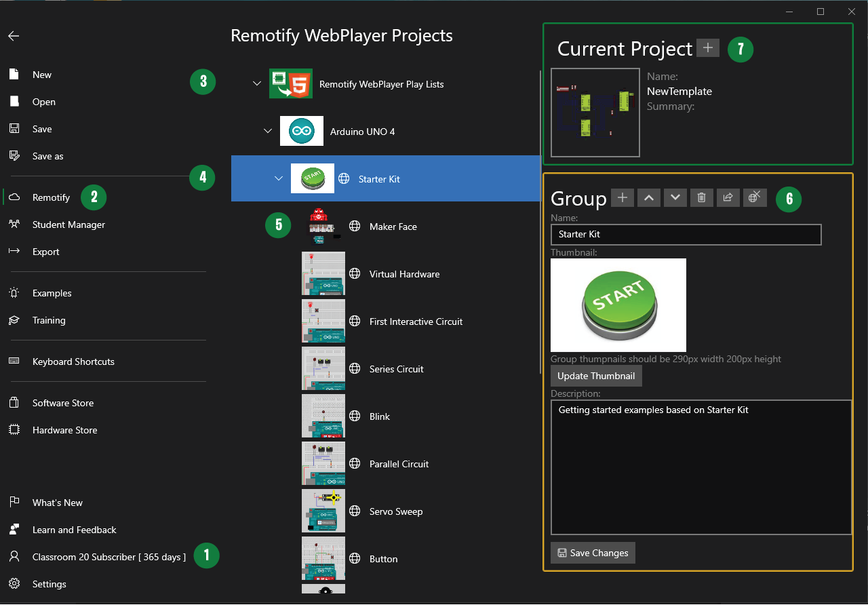Click the Export arrow icon

[x=14, y=252]
